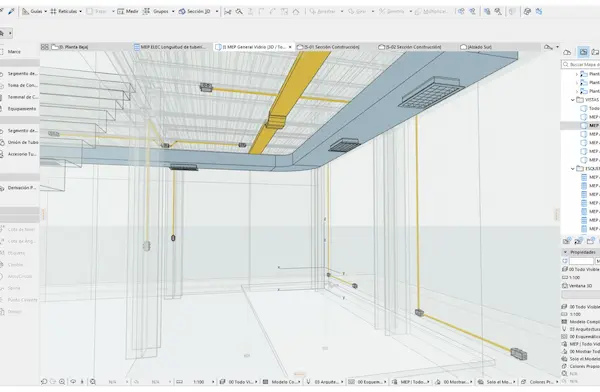This screenshot has height=392, width=600.
Task: Click the Ventana 3D property row
Action: pos(577,286)
